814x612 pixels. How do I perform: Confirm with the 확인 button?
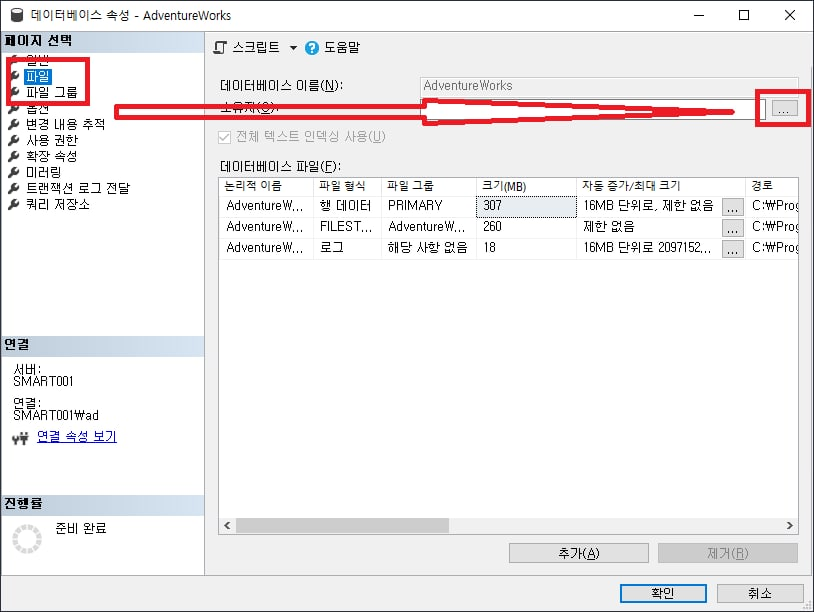pyautogui.click(x=663, y=593)
